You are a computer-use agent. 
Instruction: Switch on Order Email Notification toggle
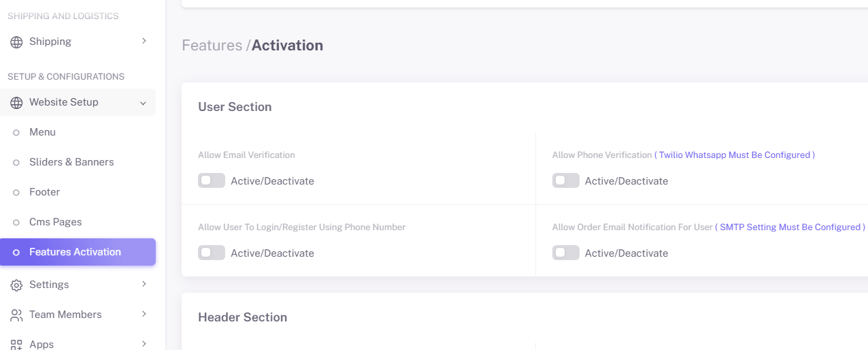point(566,253)
